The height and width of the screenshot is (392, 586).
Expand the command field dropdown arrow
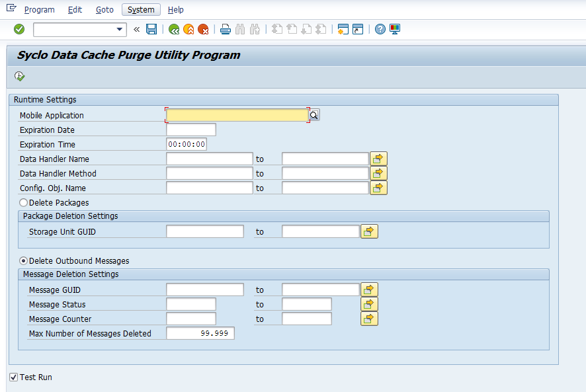(x=120, y=29)
